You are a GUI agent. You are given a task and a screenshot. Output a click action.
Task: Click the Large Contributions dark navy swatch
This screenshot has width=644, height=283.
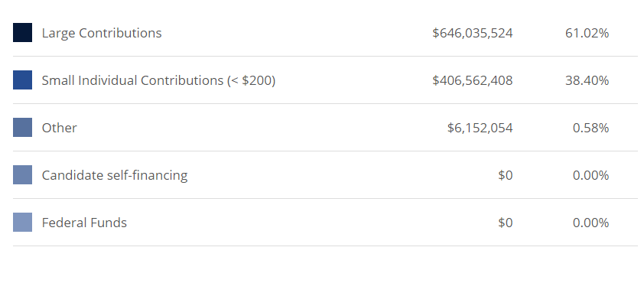23,32
